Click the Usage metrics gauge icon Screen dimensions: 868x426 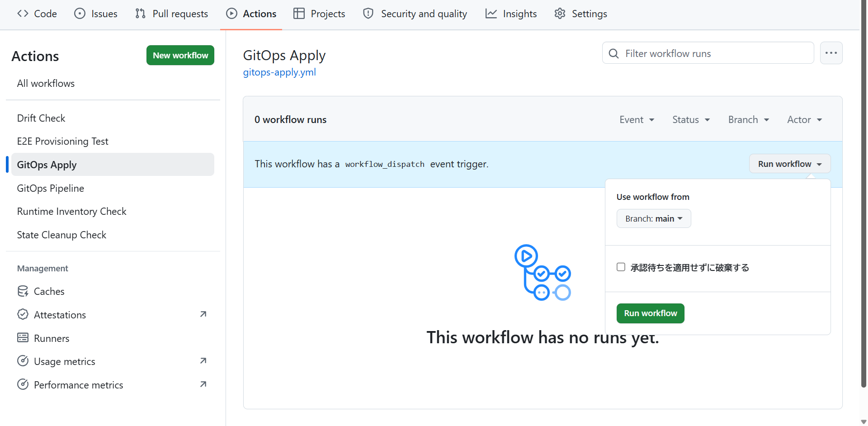[23, 361]
